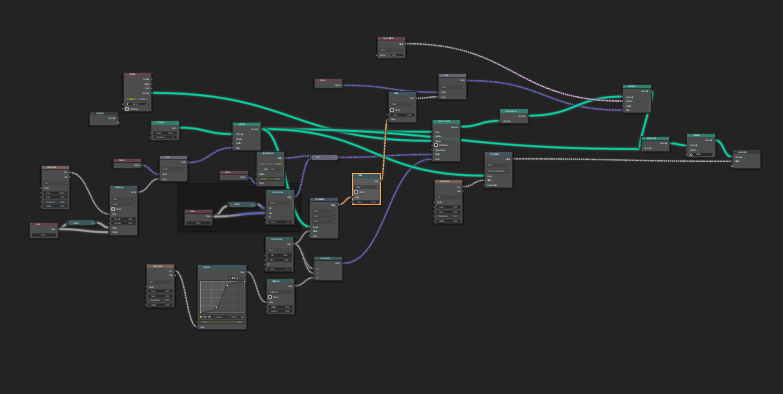Select Relative button in Object Info node
The image size is (783, 394).
click(x=143, y=99)
